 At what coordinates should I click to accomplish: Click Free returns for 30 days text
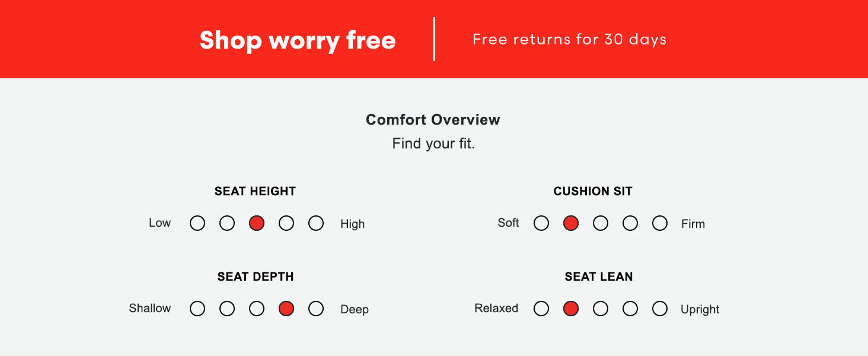click(x=569, y=40)
